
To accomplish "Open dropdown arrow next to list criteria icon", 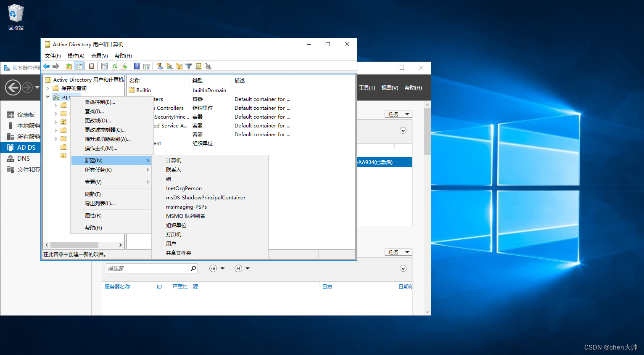I will [223, 268].
